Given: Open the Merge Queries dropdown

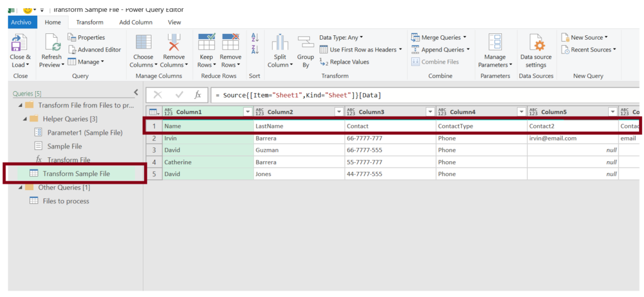Looking at the screenshot, I should coord(439,37).
